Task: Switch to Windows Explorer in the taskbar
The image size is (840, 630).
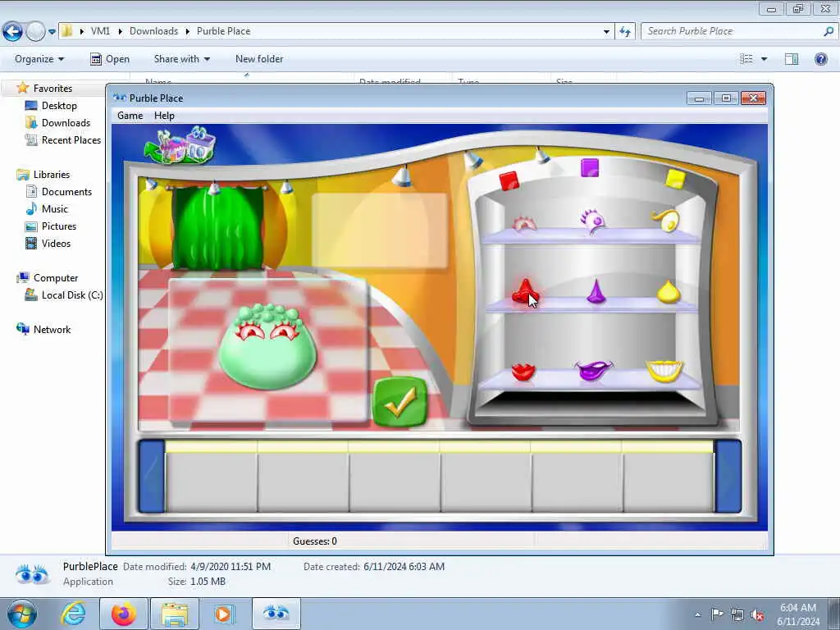Action: click(175, 614)
